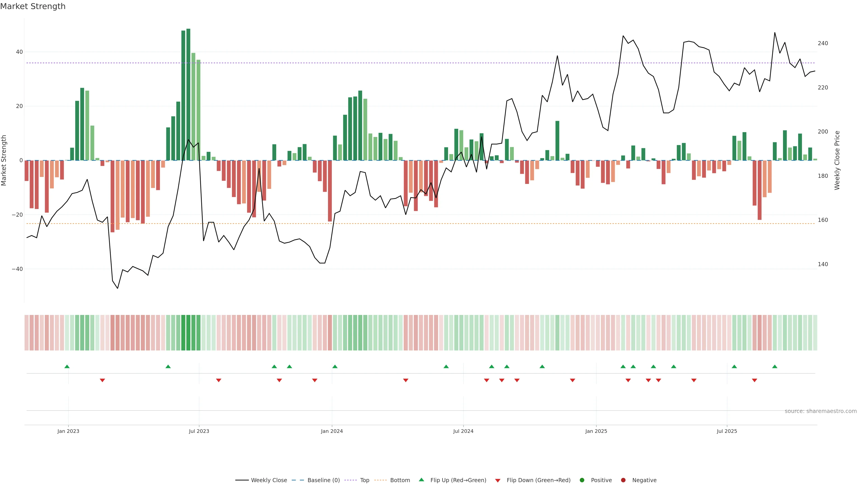Click the tallest green bar near Jul 2023

[188, 94]
